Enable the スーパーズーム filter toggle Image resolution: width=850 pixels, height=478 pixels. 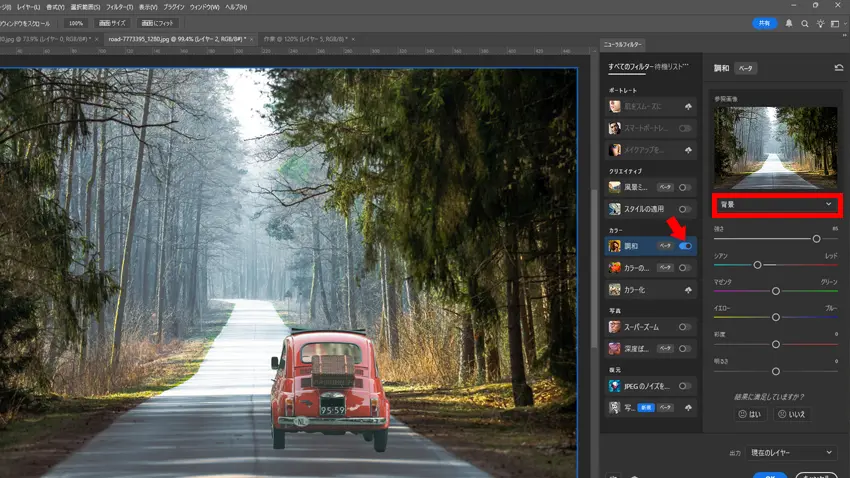pos(685,327)
